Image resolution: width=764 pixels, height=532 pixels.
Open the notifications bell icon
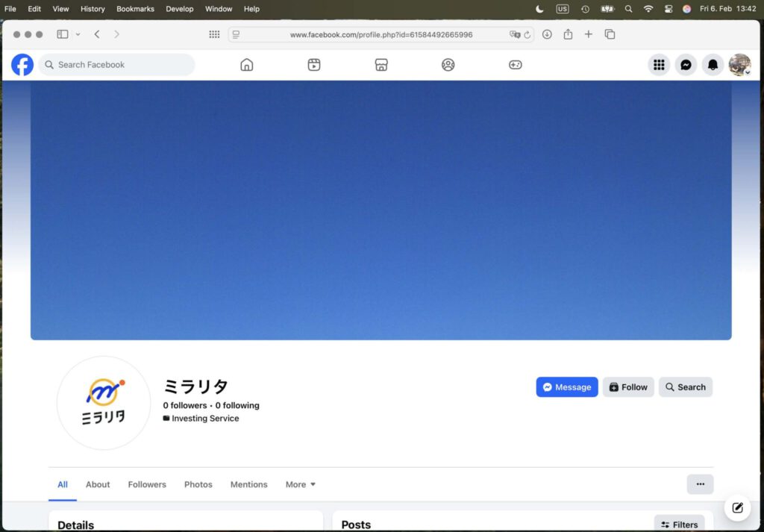pos(713,65)
